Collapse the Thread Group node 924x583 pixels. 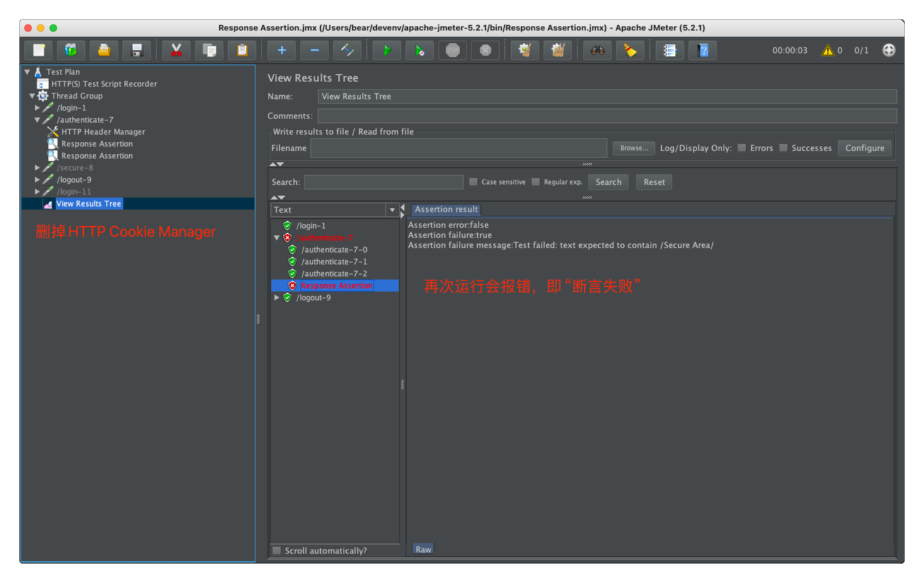pyautogui.click(x=32, y=96)
